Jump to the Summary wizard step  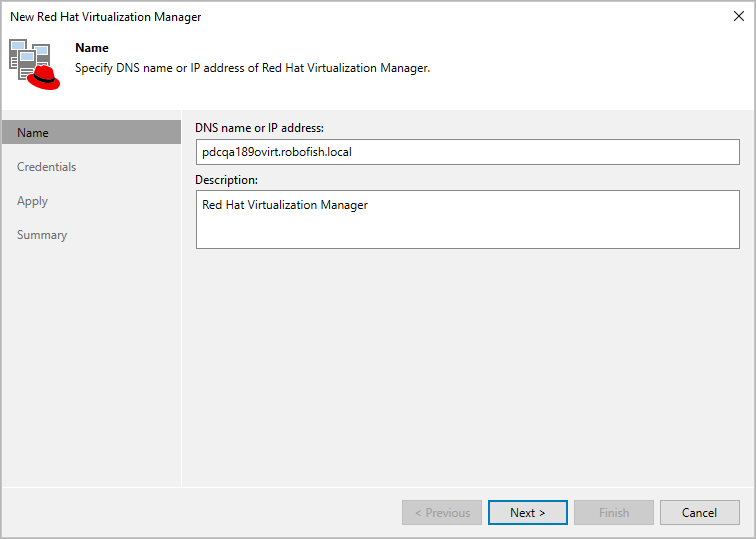point(42,235)
